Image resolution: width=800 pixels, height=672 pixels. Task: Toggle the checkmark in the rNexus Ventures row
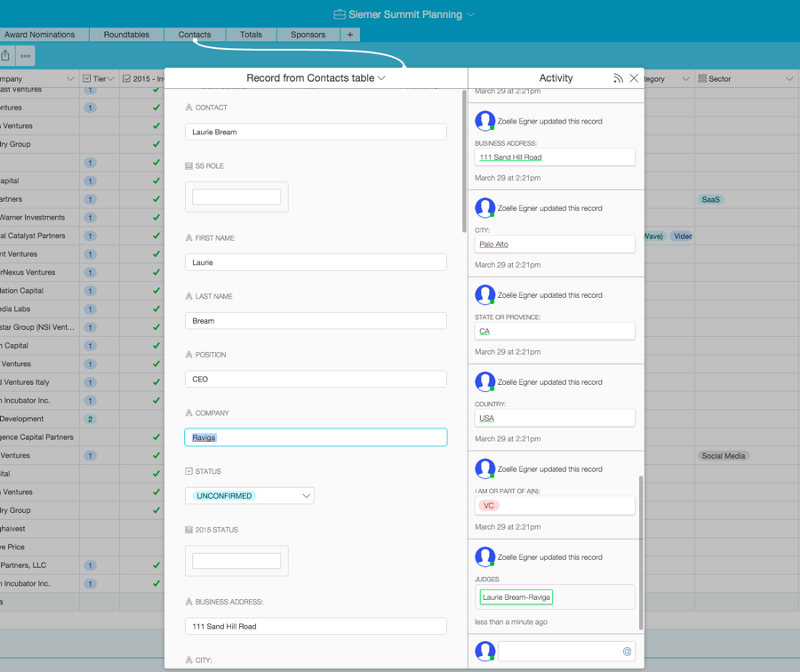pos(156,272)
